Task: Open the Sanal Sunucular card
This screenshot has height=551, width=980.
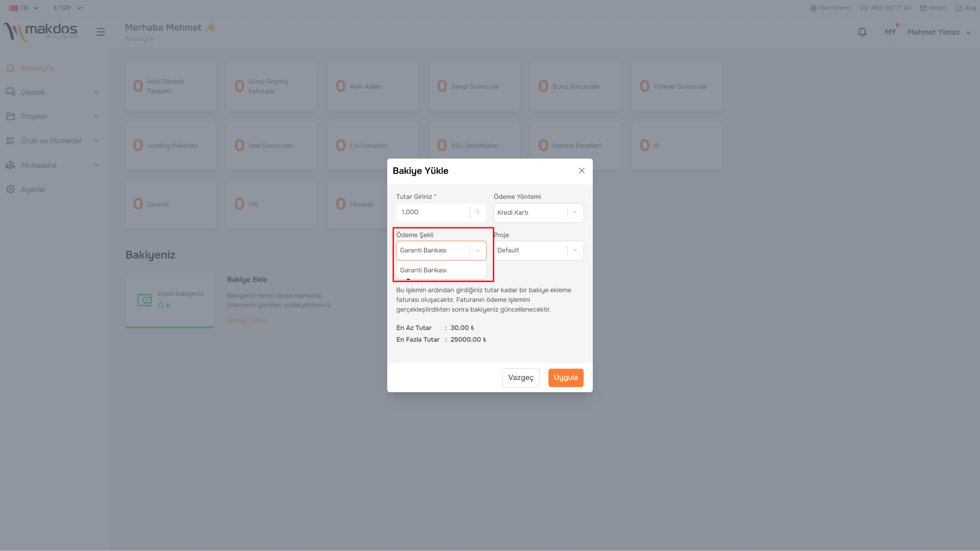Action: [x=474, y=87]
